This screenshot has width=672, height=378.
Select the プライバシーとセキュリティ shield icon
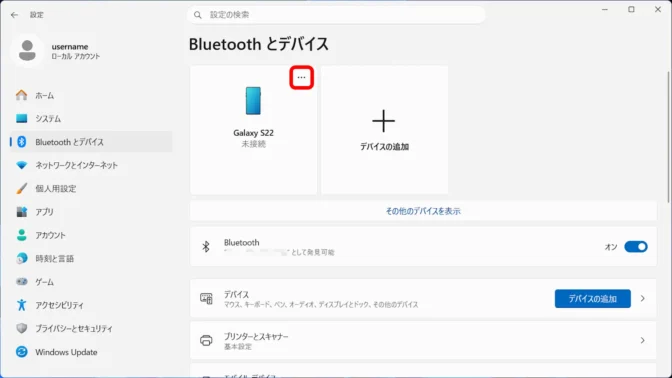click(21, 328)
